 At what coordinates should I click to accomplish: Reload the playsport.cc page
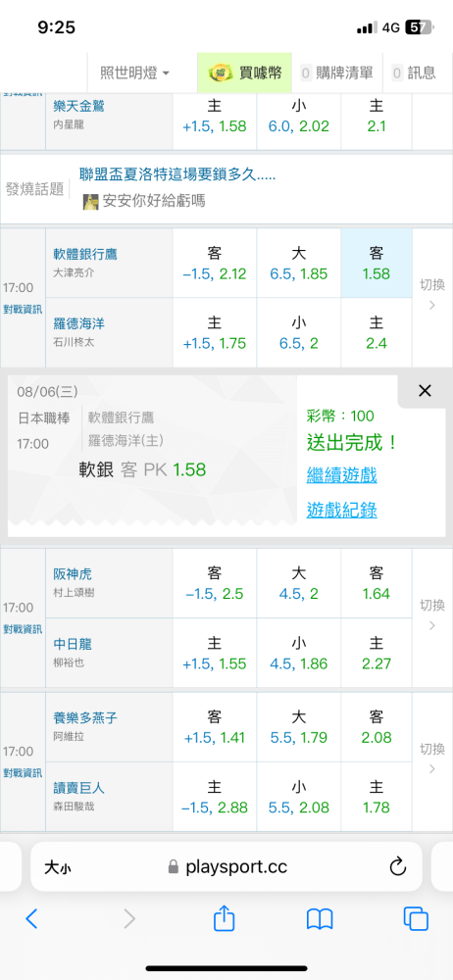[x=398, y=866]
